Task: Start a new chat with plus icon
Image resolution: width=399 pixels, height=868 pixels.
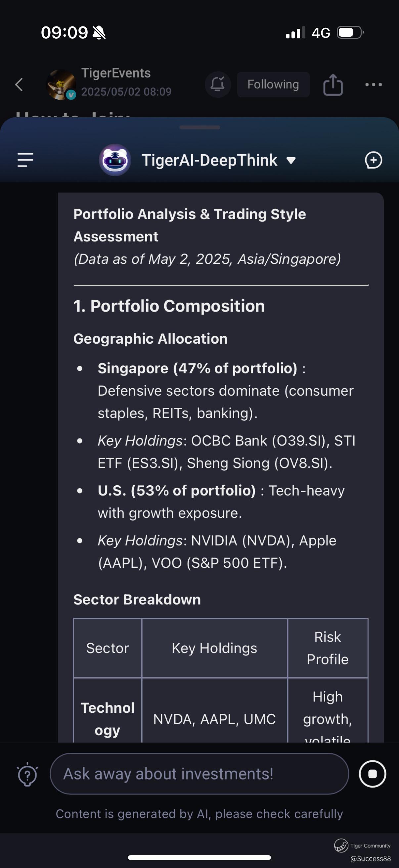Action: (373, 160)
